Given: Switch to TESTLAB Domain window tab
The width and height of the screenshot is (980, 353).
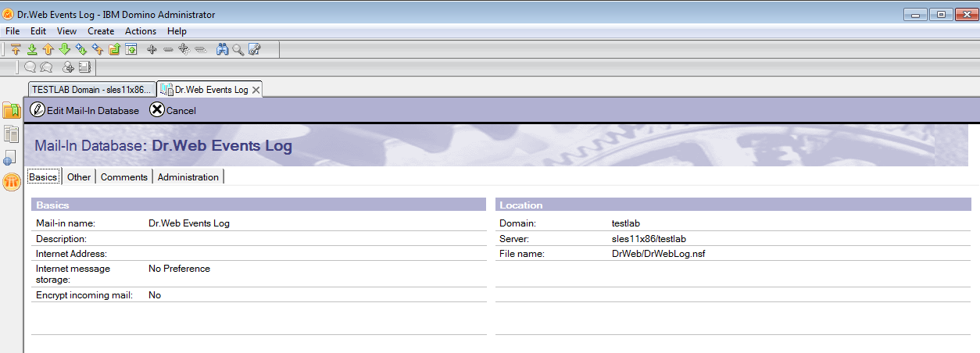Looking at the screenshot, I should [x=91, y=89].
